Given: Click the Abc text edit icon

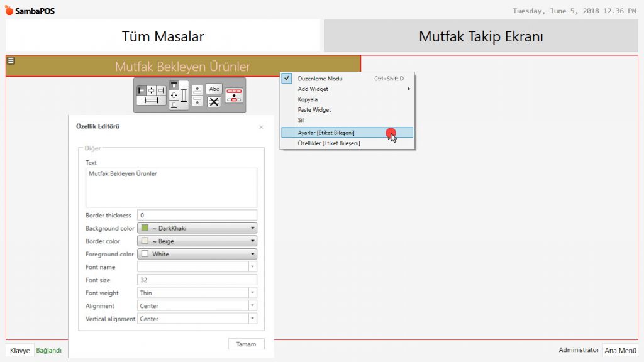Looking at the screenshot, I should click(x=214, y=89).
